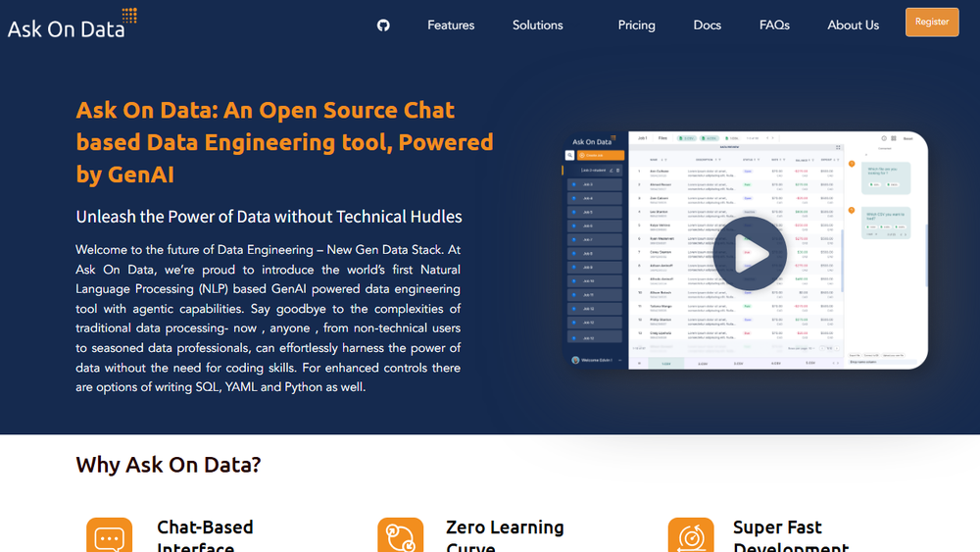Click the Zero Learning Curve icon
The width and height of the screenshot is (980, 552).
pyautogui.click(x=400, y=535)
